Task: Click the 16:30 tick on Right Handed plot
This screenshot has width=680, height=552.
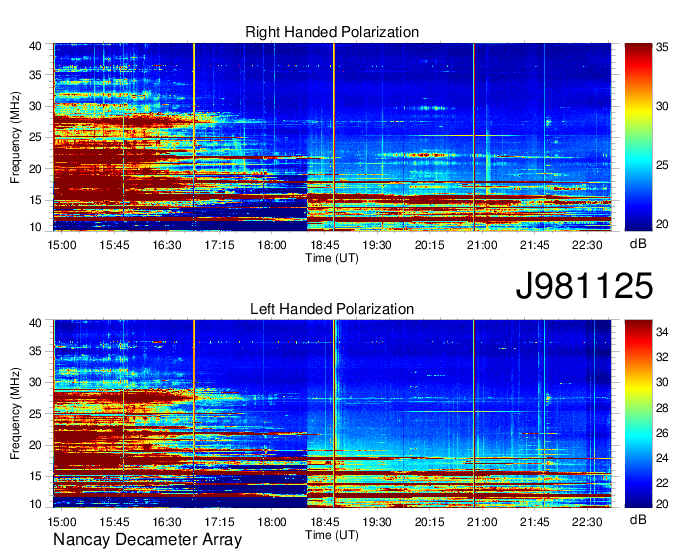Action: (167, 245)
